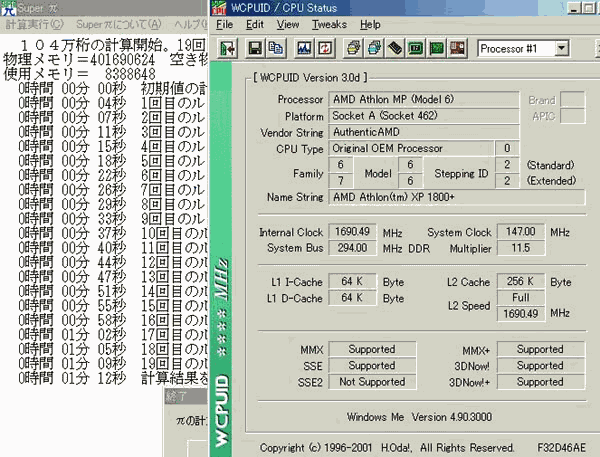Click the L2 Speed 1690.49 MHz value
This screenshot has width=600, height=457.
click(521, 314)
